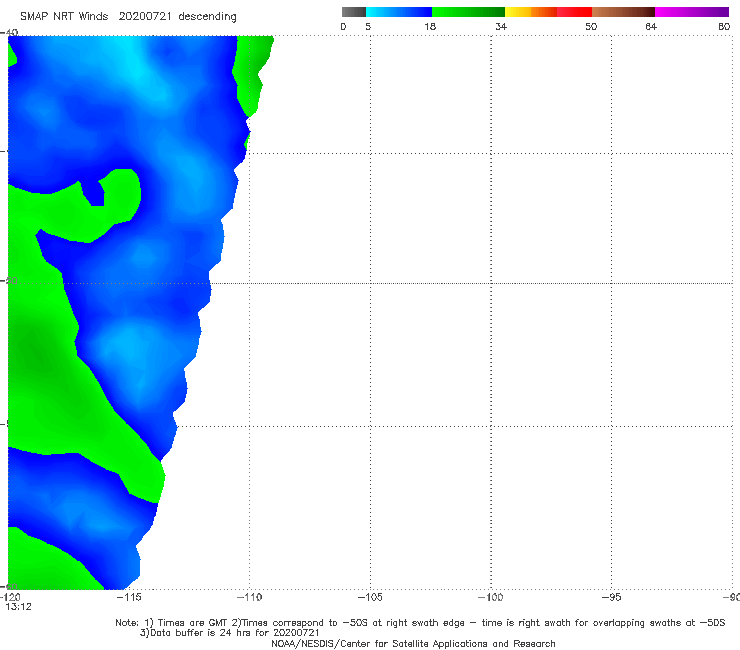Click the swath time stamp "13:12"

click(18, 607)
